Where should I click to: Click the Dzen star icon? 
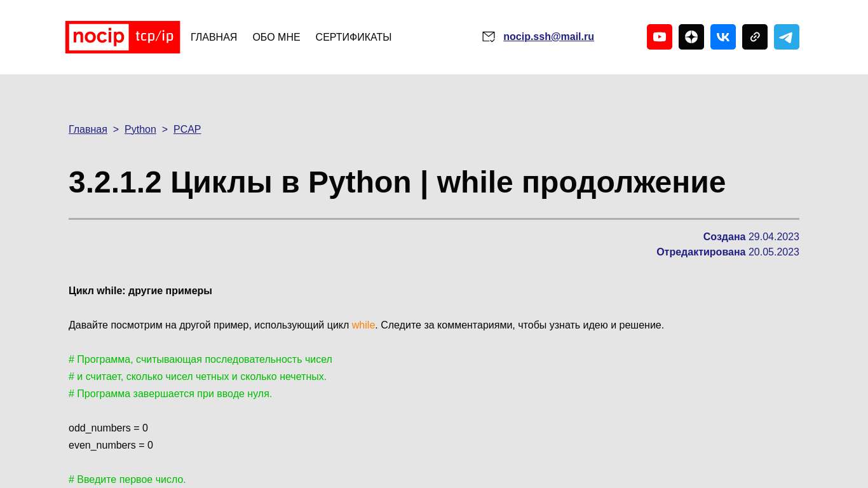tap(691, 37)
